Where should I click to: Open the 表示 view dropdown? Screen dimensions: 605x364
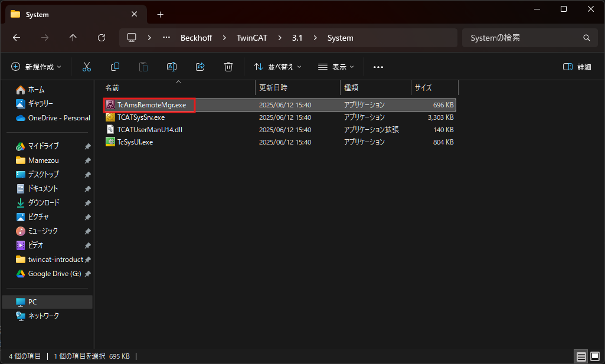336,67
